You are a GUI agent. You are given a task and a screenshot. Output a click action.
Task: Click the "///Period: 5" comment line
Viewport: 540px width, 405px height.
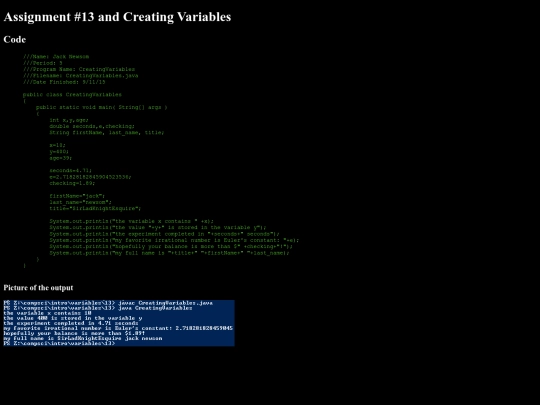pos(43,63)
